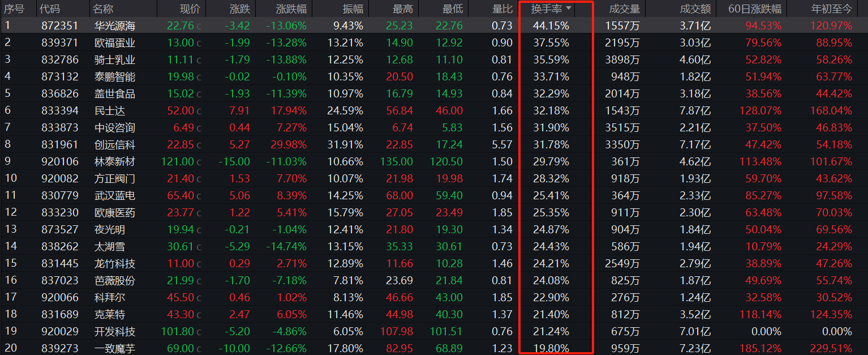Image resolution: width=868 pixels, height=355 pixels.
Task: Sort by the 量比 column header
Action: (x=502, y=8)
